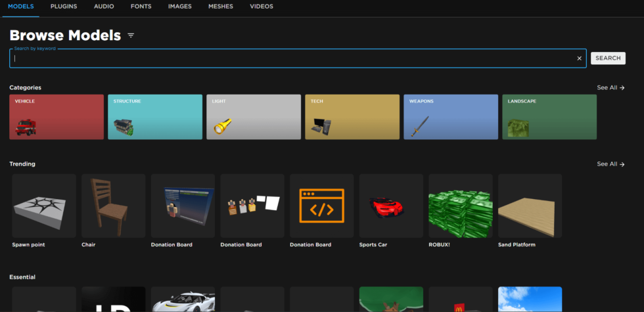Select the Weapons category card

tap(451, 117)
